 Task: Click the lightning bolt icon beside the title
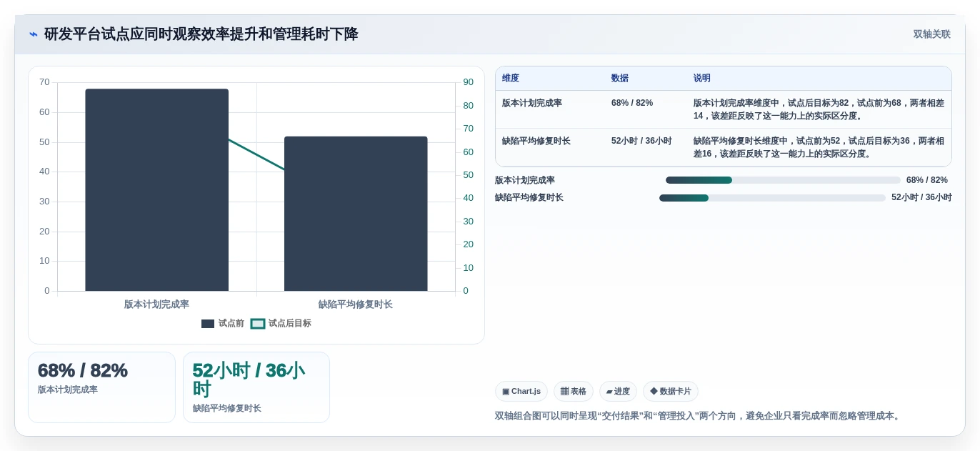34,34
